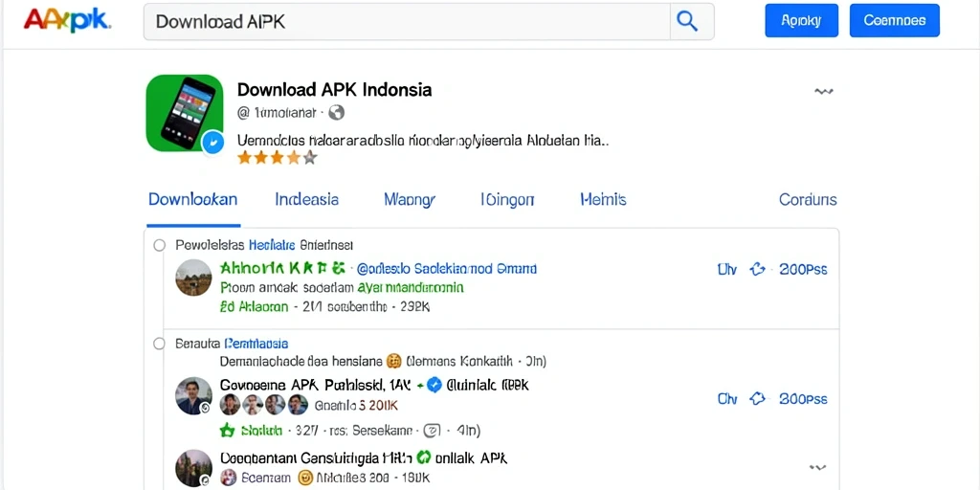
Task: Focus the Download APK search field
Action: (x=407, y=21)
